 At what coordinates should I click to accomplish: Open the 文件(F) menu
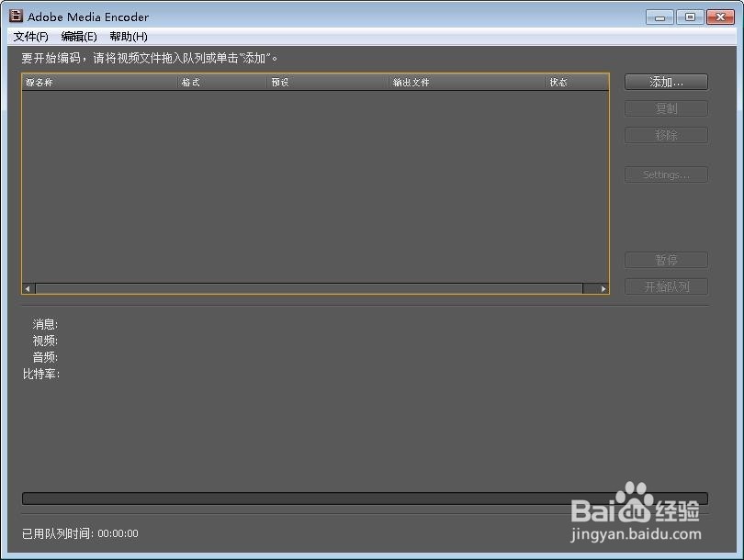[31, 37]
